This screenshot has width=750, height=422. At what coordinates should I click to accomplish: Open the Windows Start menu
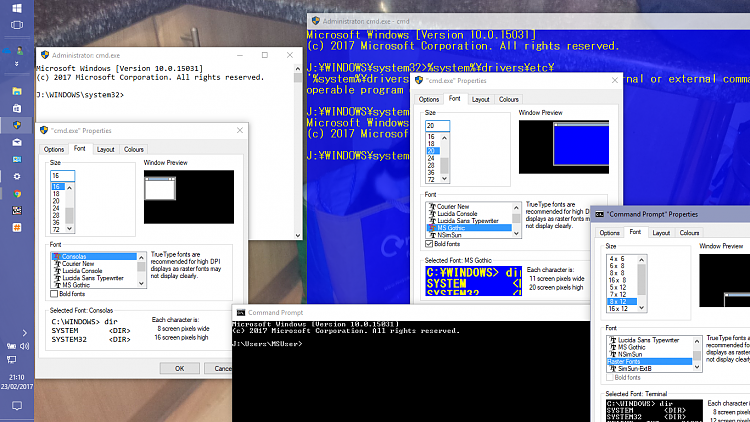tap(17, 8)
